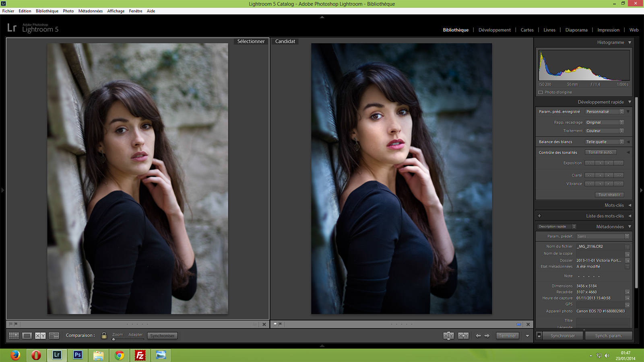This screenshot has height=362, width=644.
Task: Increase Clarté by small step
Action: (x=609, y=175)
